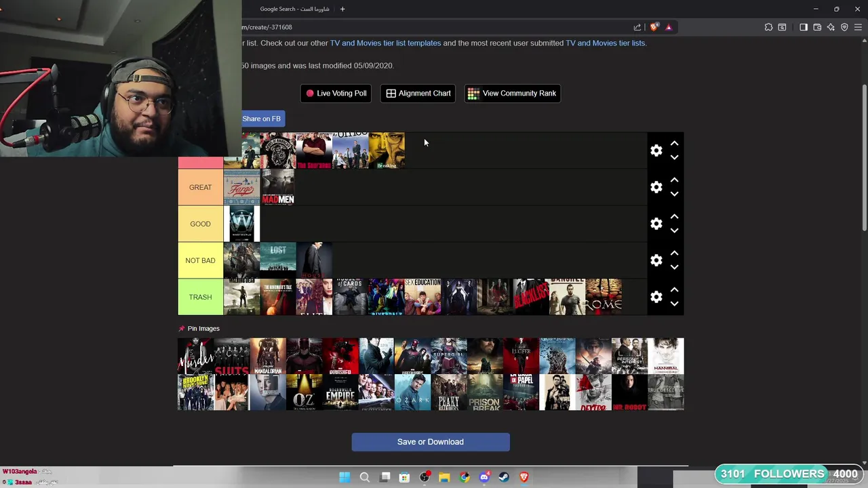Select Sex Education poster in TRASH tier
This screenshot has width=868, height=488.
pos(423,297)
